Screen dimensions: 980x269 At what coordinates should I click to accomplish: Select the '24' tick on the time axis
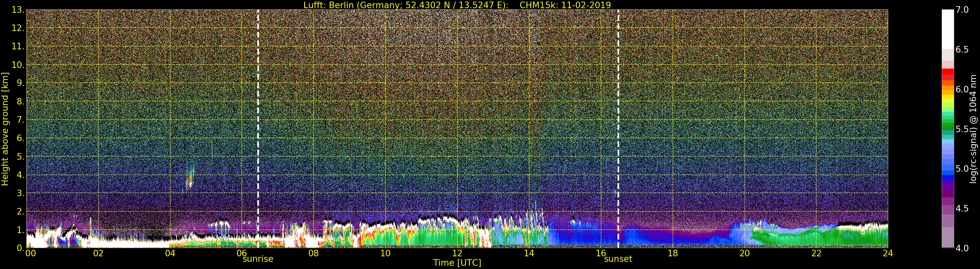(888, 253)
